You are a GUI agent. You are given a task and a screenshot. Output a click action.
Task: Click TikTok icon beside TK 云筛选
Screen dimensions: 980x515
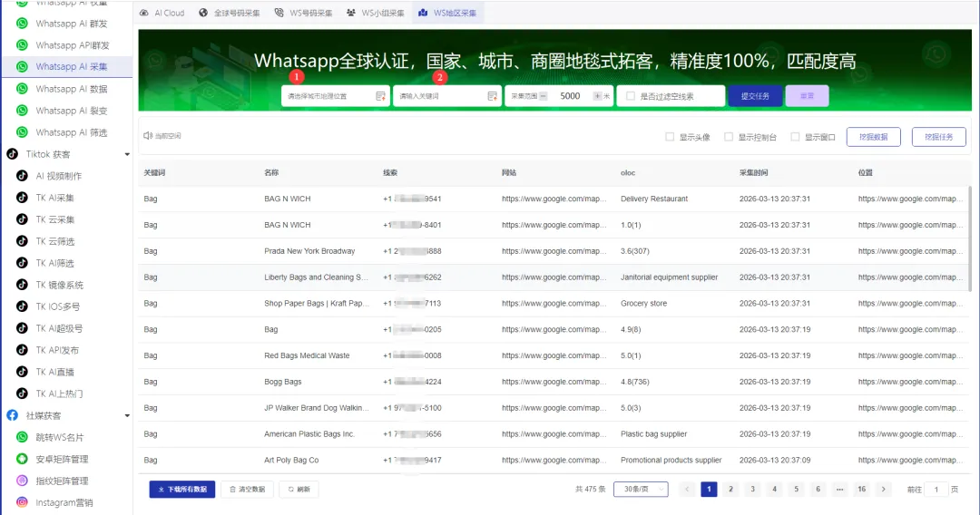click(x=22, y=241)
